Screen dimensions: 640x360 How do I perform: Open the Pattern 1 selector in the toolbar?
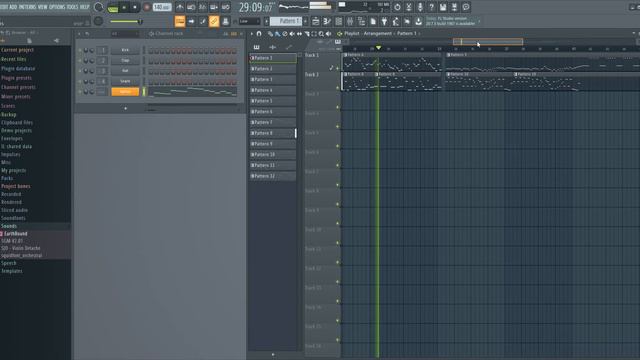click(x=286, y=21)
